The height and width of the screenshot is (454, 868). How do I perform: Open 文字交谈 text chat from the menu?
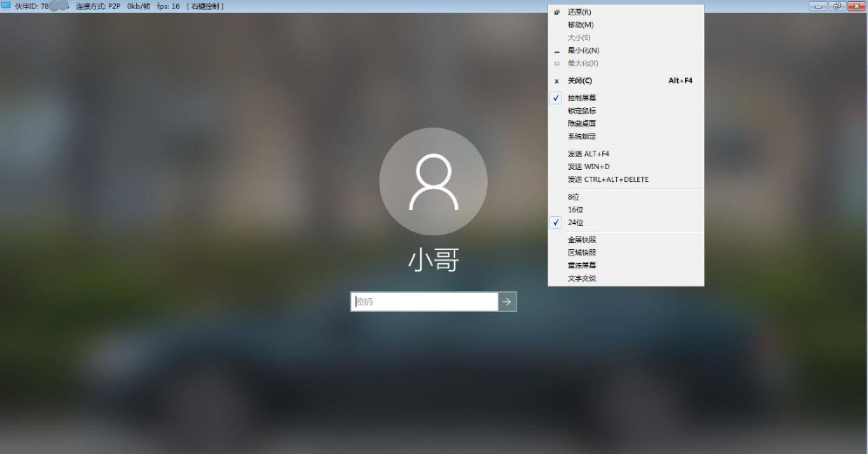[626, 278]
